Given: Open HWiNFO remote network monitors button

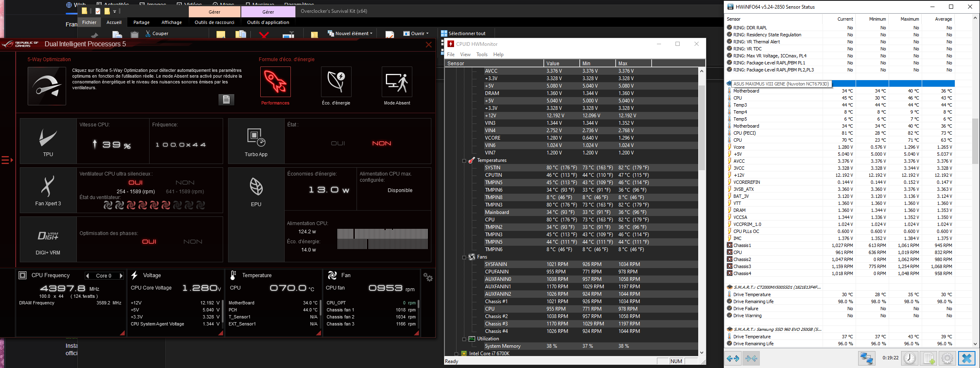Looking at the screenshot, I should pyautogui.click(x=866, y=358).
